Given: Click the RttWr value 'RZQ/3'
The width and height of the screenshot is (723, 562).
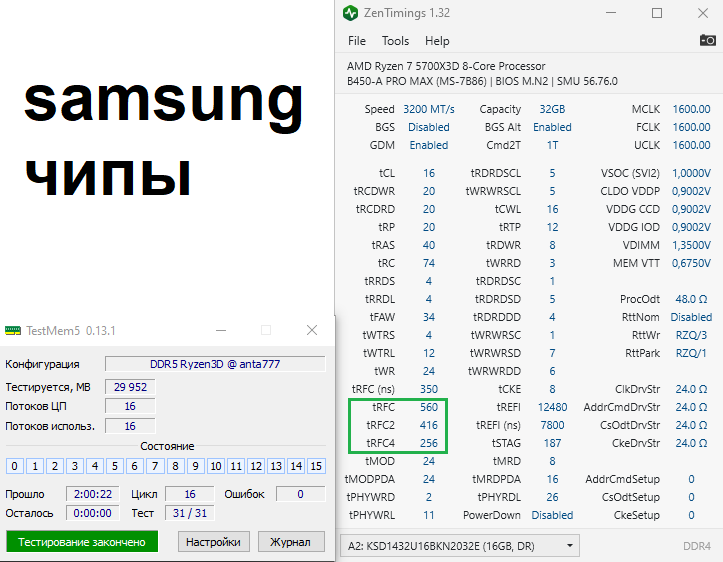Looking at the screenshot, I should [x=691, y=335].
